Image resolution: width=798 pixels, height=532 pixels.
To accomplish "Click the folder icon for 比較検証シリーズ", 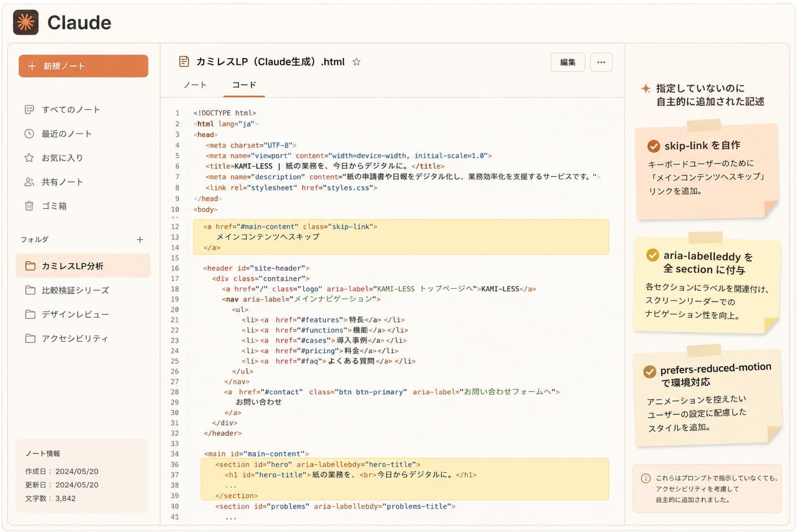I will 31,290.
